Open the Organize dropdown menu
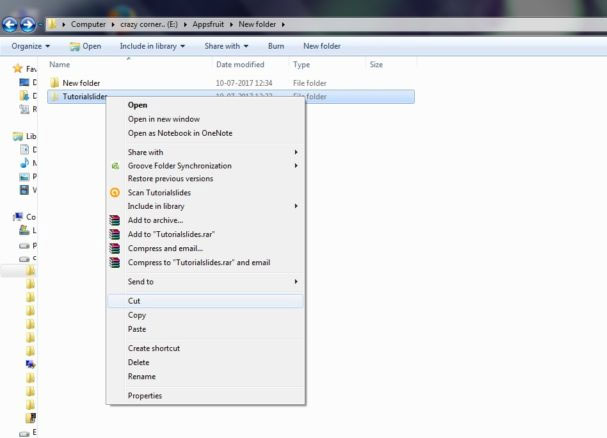Image resolution: width=607 pixels, height=438 pixels. 30,46
